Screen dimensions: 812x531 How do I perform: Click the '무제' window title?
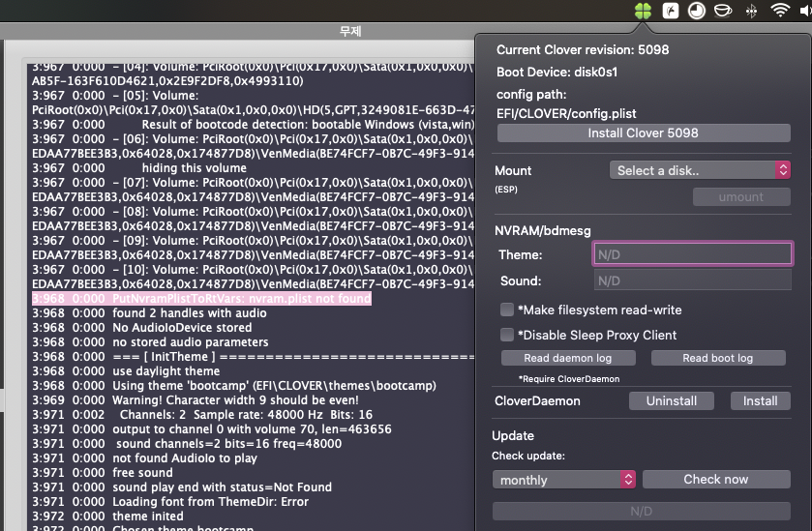point(350,31)
